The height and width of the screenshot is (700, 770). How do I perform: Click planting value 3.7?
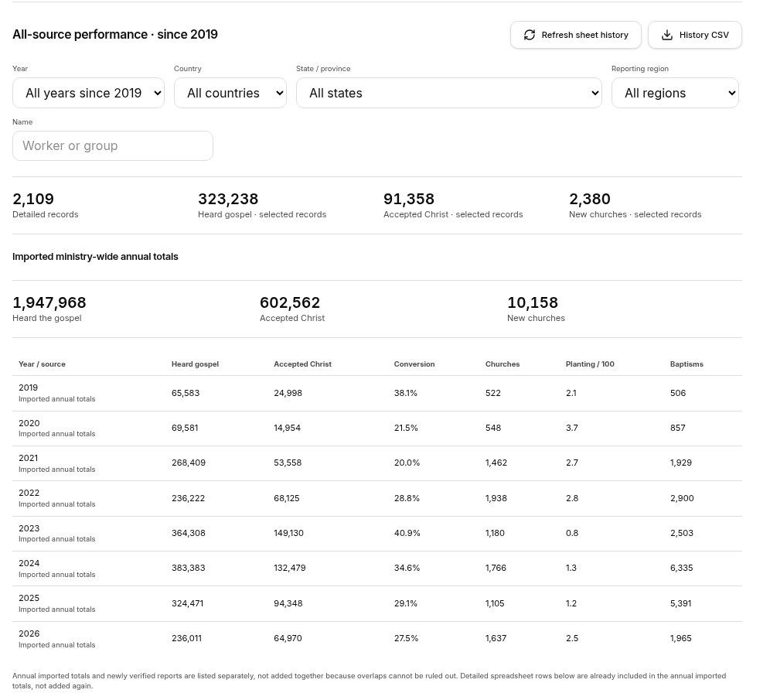571,428
